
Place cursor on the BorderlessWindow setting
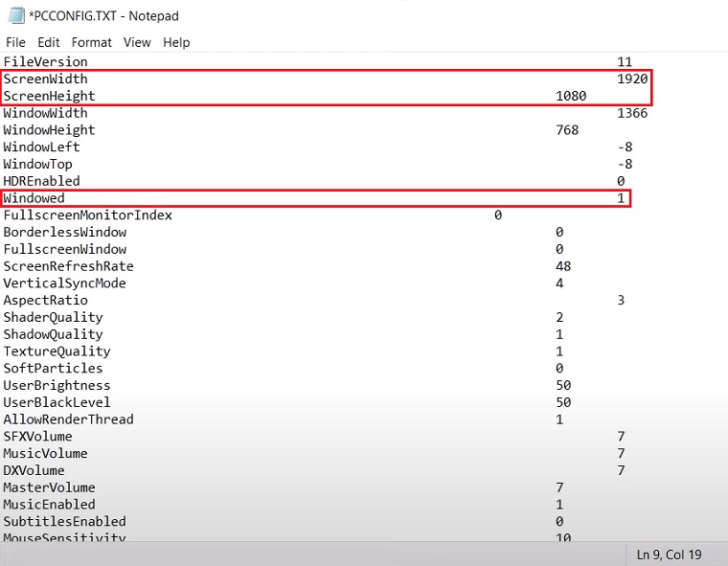[64, 232]
